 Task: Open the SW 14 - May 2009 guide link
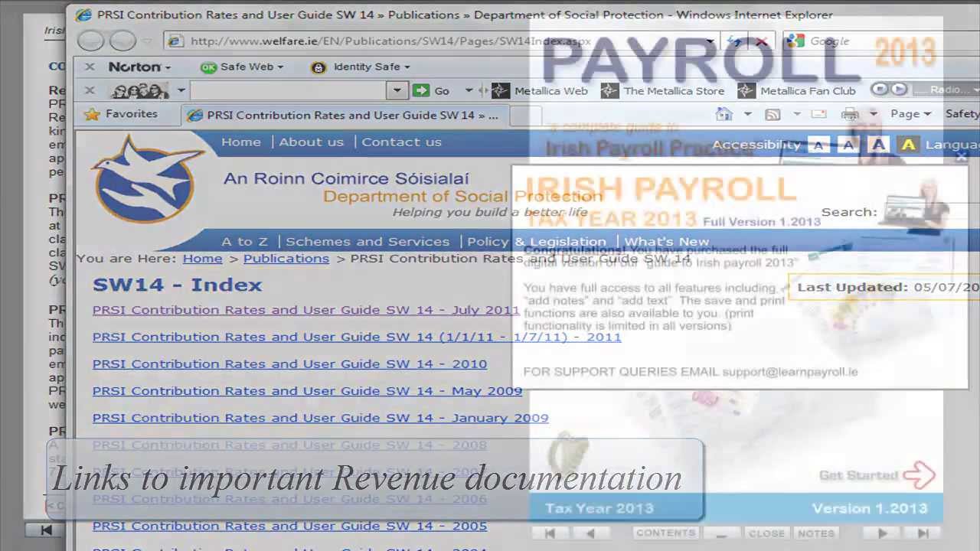click(x=307, y=391)
